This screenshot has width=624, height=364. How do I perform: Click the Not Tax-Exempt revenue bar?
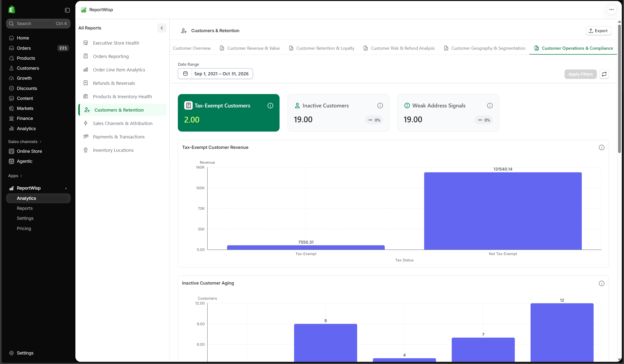coord(503,211)
